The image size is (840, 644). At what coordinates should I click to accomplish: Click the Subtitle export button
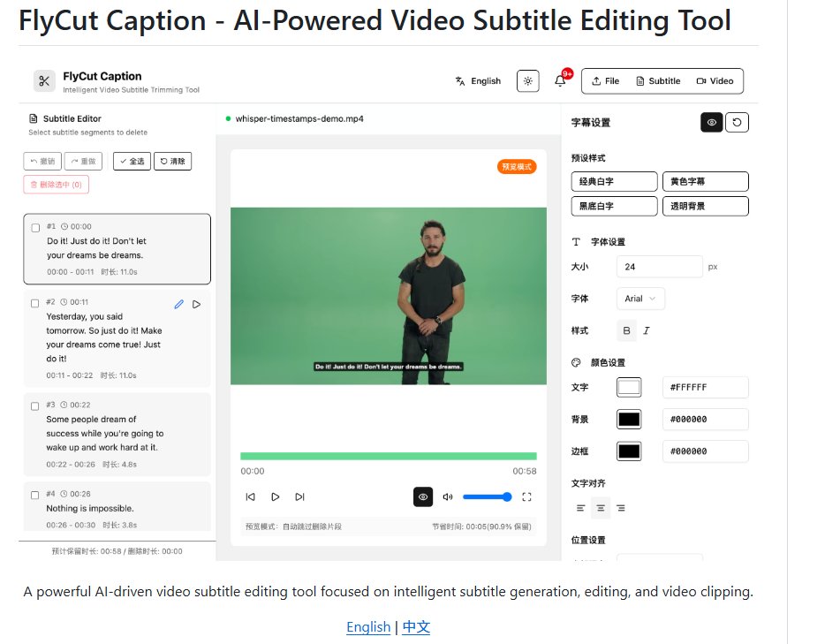658,81
